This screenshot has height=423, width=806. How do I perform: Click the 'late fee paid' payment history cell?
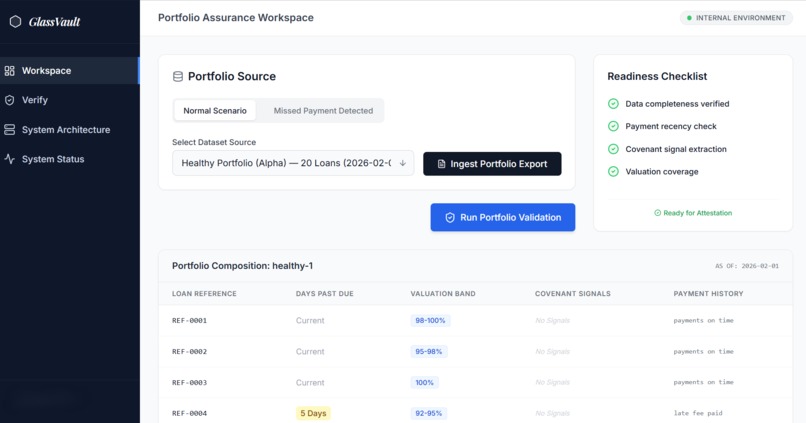click(698, 413)
